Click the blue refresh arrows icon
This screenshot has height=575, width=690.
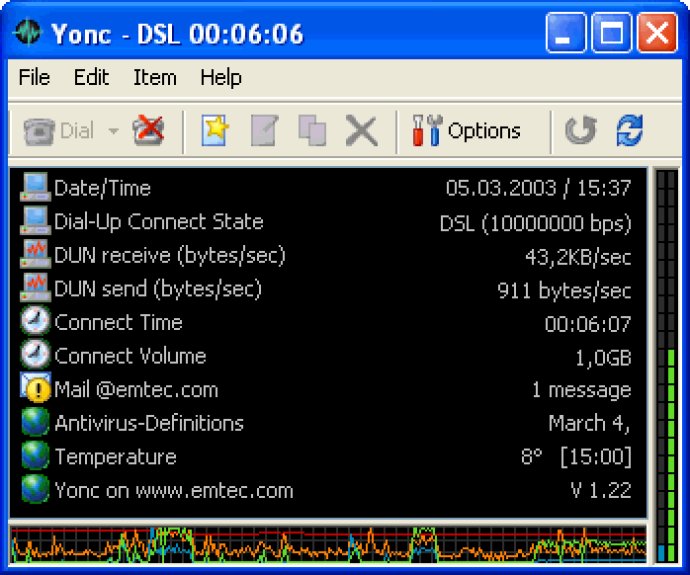tap(630, 130)
